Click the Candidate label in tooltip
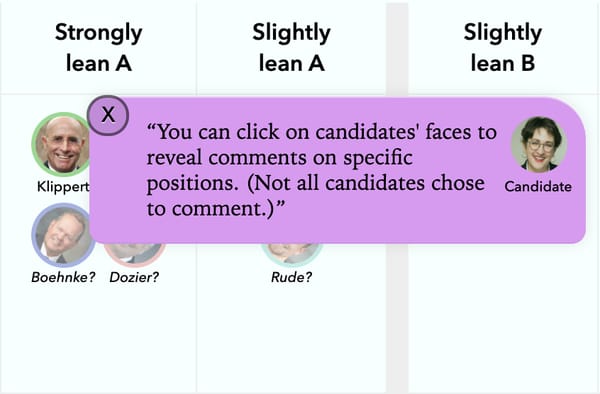Image resolution: width=600 pixels, height=394 pixels. (538, 187)
